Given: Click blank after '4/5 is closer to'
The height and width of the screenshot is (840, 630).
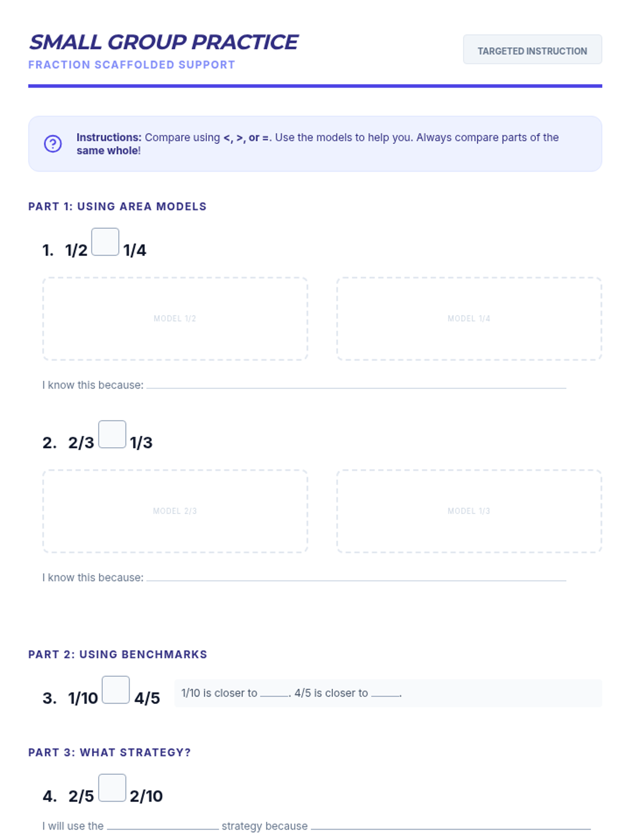Looking at the screenshot, I should coord(385,694).
